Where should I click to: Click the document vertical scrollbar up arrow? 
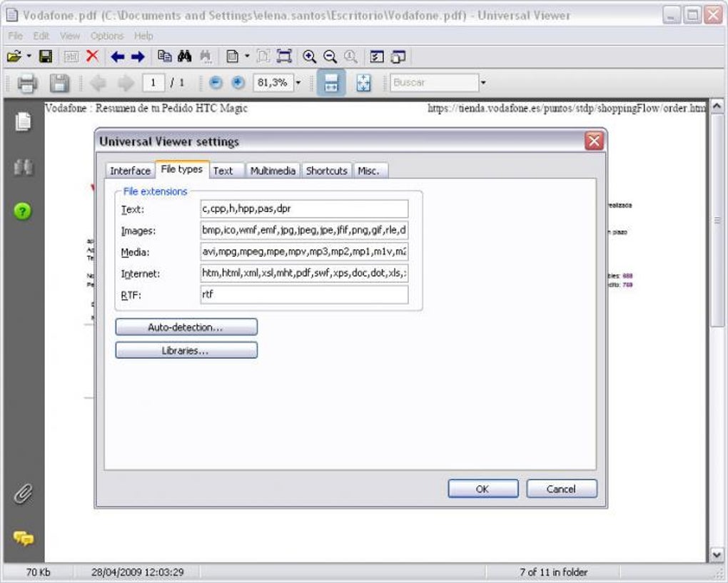click(717, 107)
